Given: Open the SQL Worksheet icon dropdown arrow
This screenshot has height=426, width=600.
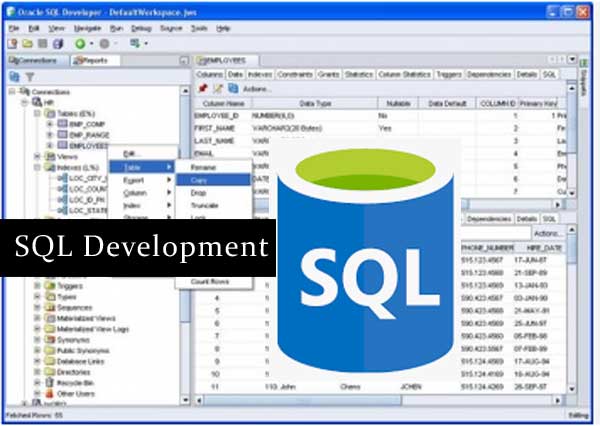Looking at the screenshot, I should point(146,44).
